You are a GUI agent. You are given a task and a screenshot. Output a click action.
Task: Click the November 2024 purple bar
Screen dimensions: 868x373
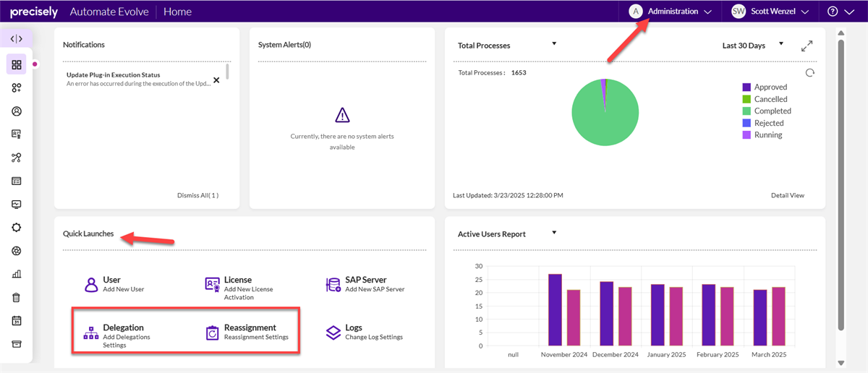(555, 309)
